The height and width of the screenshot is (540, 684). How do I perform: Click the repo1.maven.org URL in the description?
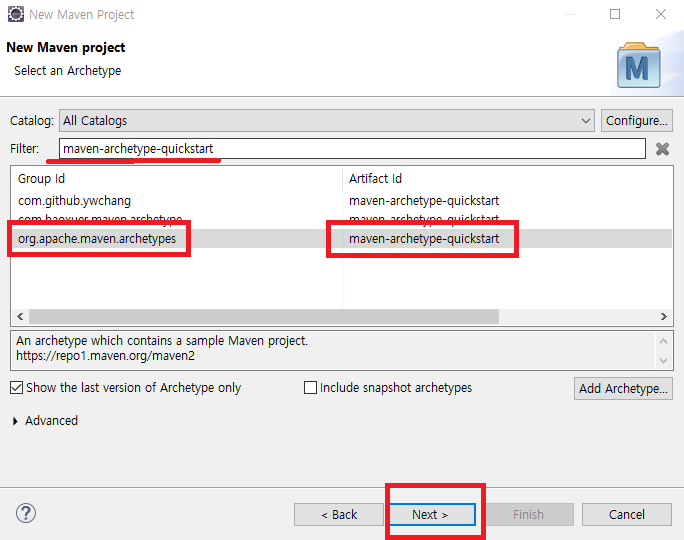106,356
